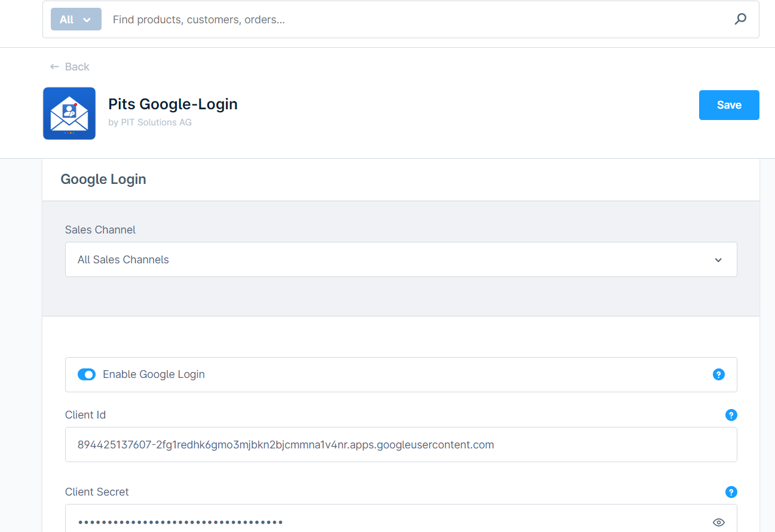Viewport: 775px width, 532px height.
Task: Reveal Client Secret with the eye icon
Action: [x=719, y=522]
